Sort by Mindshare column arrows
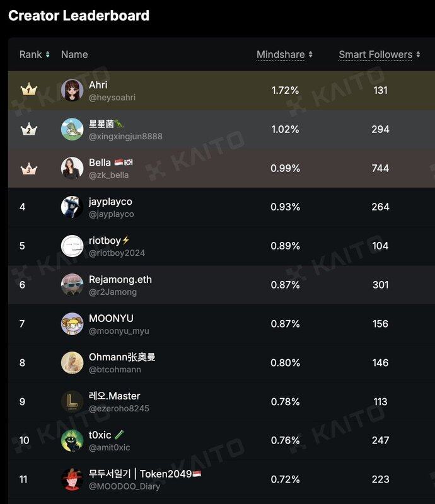The image size is (435, 504). click(x=311, y=55)
